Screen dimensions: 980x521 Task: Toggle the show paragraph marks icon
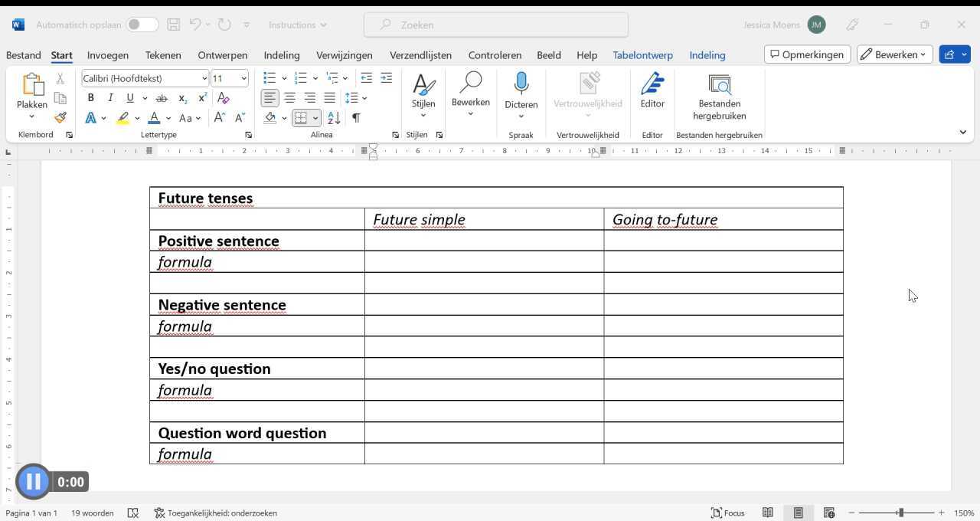(356, 118)
